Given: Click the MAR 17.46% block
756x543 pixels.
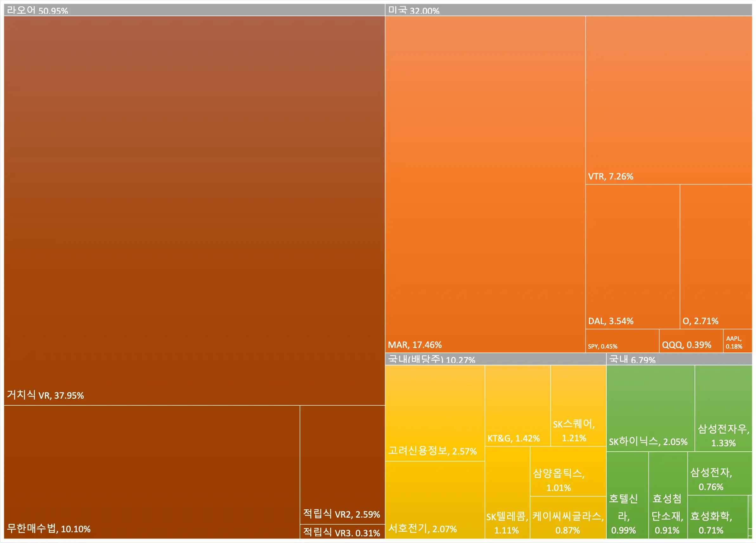Looking at the screenshot, I should [x=485, y=184].
